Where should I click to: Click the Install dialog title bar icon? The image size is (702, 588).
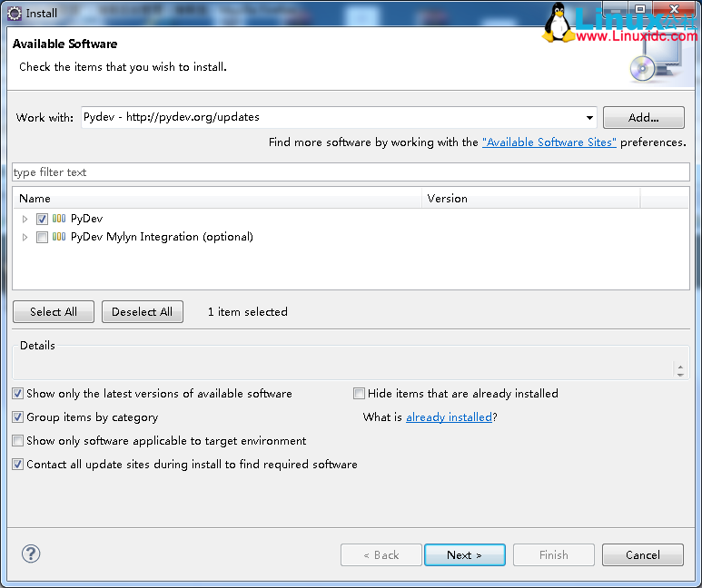[14, 14]
